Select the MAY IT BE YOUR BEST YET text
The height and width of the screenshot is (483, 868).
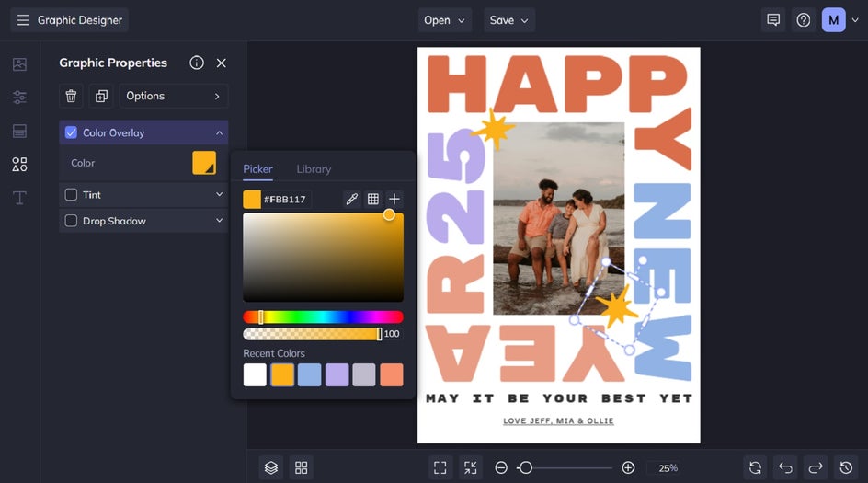pos(559,398)
